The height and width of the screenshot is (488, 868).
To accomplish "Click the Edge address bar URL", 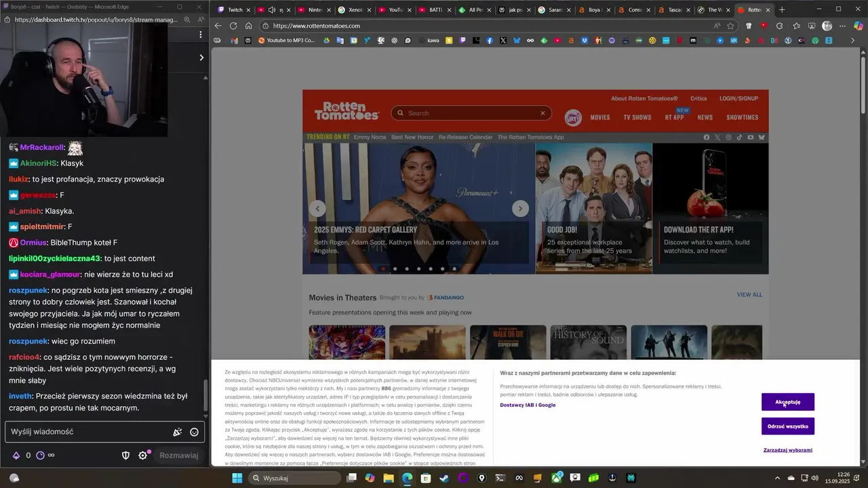I will (x=317, y=26).
